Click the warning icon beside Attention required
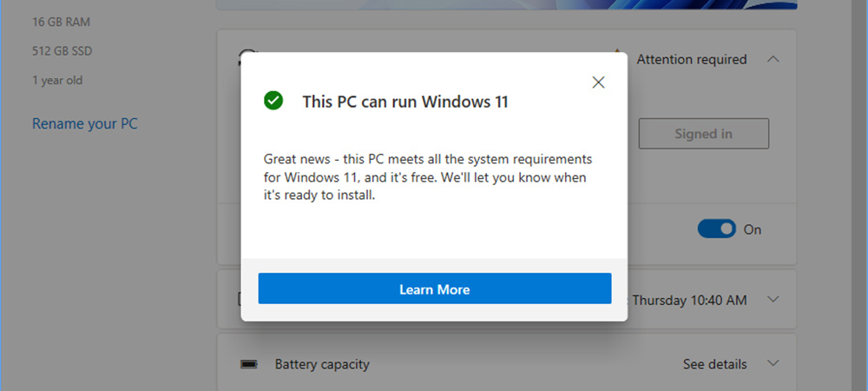The width and height of the screenshot is (868, 391). point(618,52)
